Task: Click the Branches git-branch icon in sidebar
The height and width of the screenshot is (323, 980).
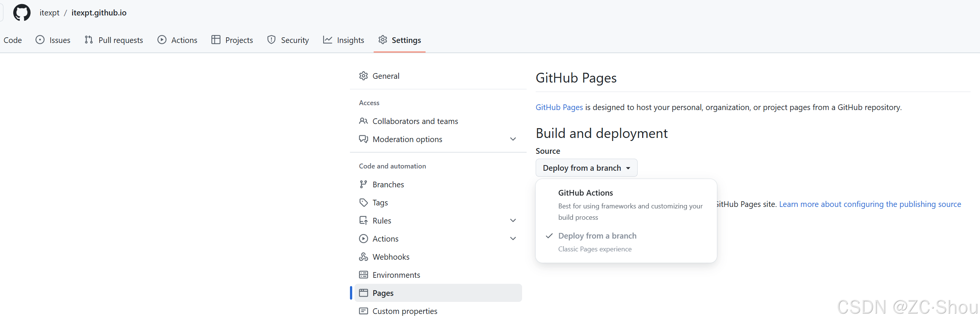Action: point(363,184)
